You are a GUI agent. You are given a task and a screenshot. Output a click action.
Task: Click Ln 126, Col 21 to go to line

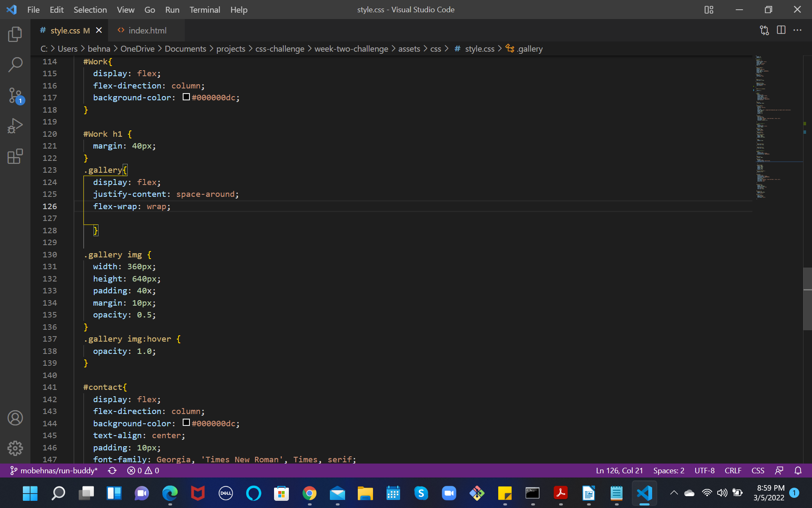[619, 470]
